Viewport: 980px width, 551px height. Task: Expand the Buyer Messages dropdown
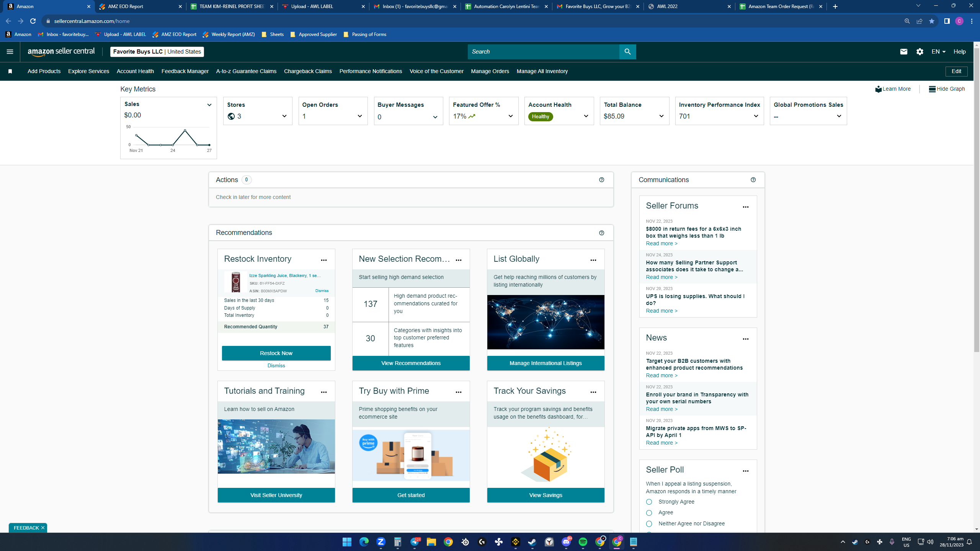point(435,117)
